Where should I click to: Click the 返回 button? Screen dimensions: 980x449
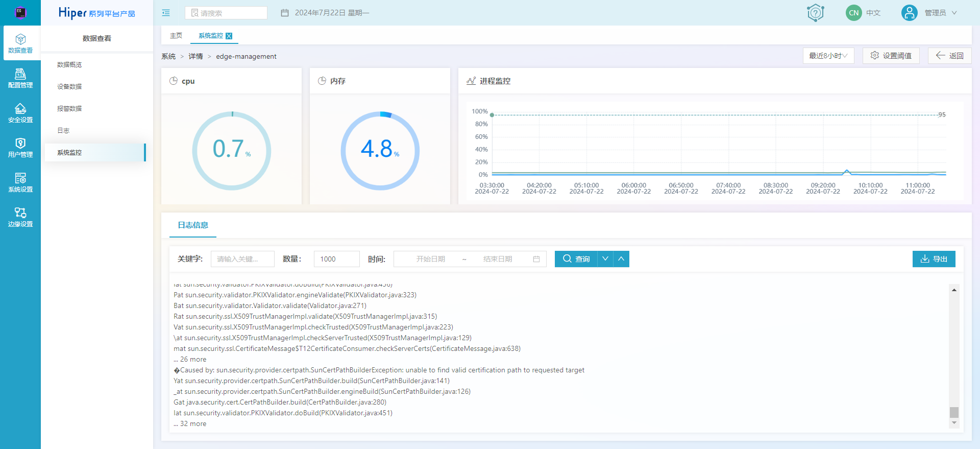click(950, 56)
